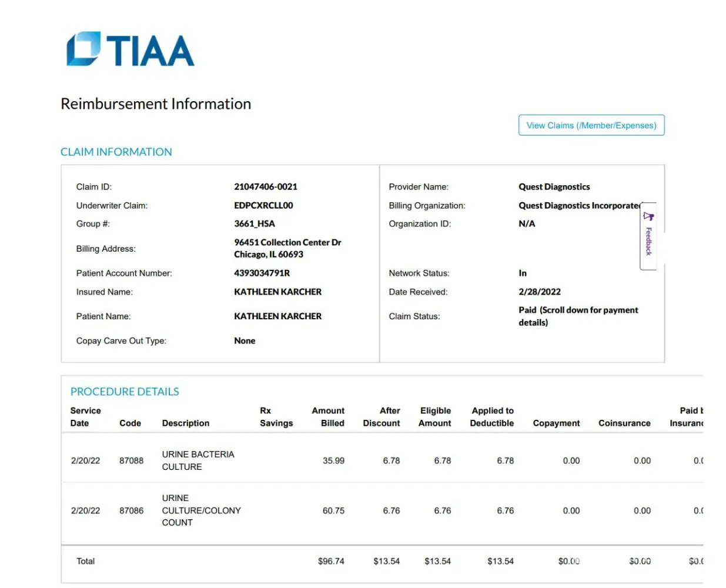Select Copay Carve Out Type value None
Viewport: 726px width, 588px height.
pos(245,340)
